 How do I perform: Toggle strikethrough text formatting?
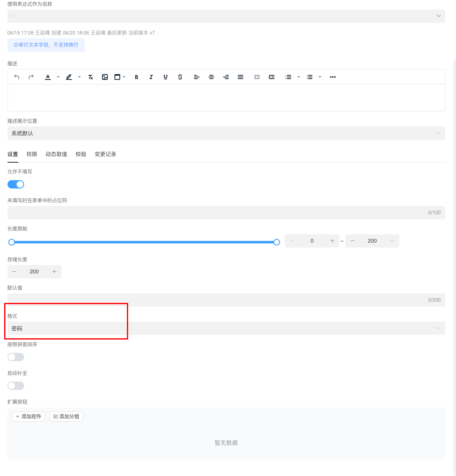(180, 77)
